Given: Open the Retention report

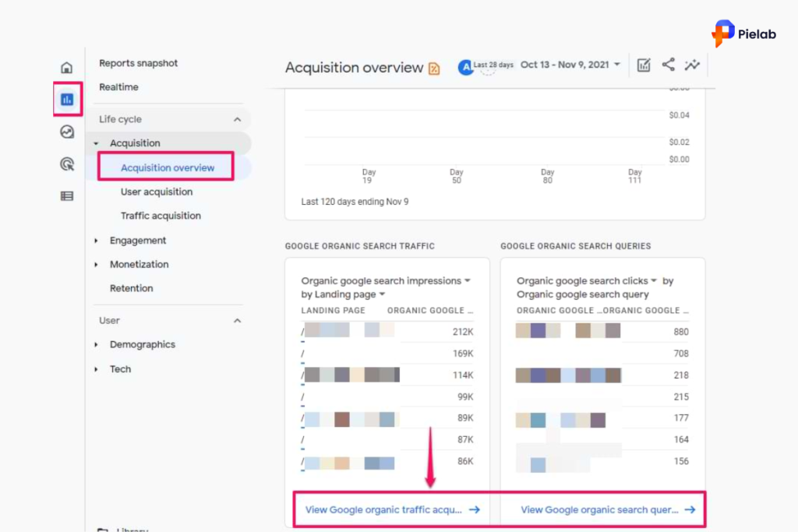Looking at the screenshot, I should click(x=131, y=288).
